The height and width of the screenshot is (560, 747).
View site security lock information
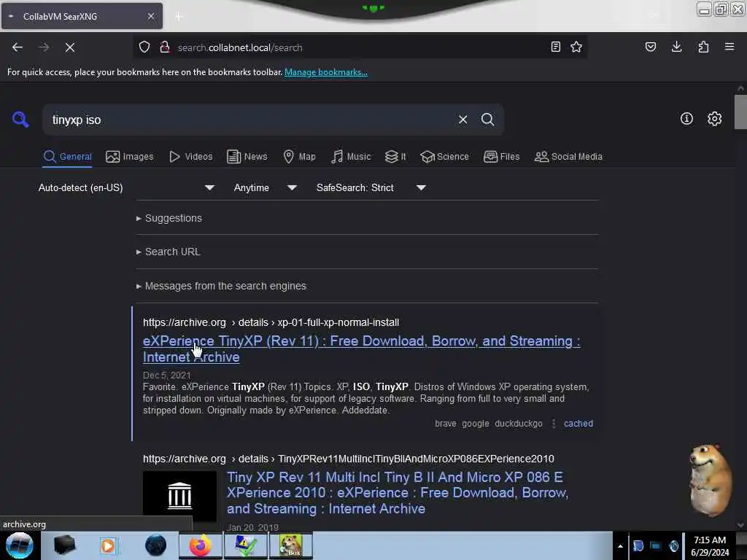click(x=165, y=47)
